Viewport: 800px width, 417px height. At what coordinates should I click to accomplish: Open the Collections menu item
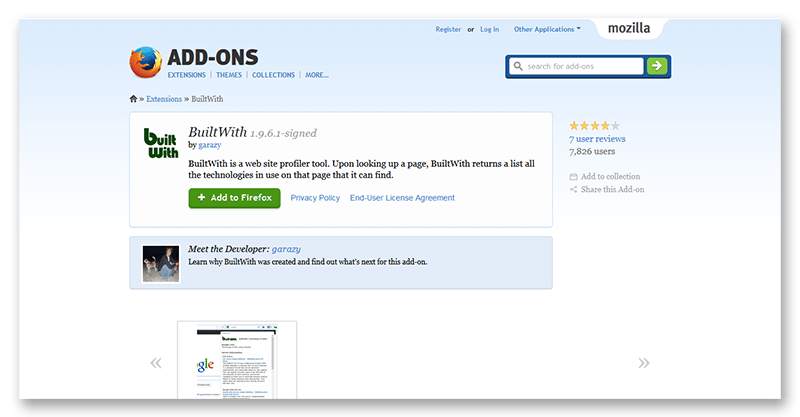point(273,75)
